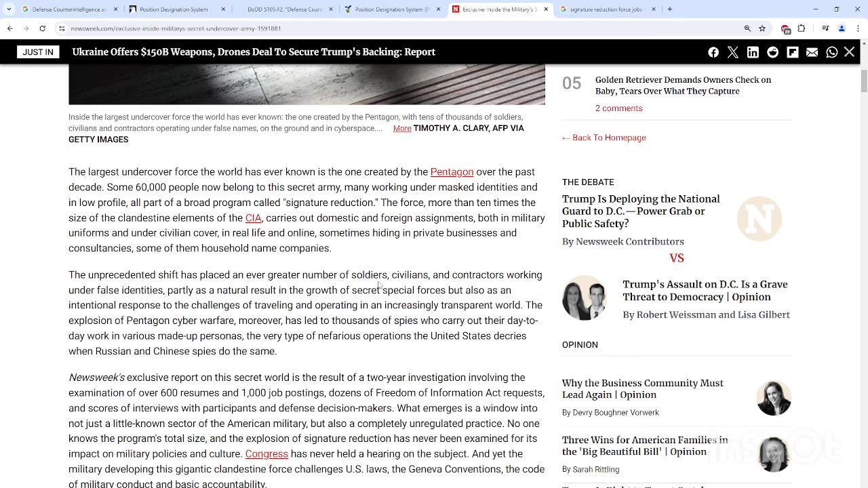Click the article header image
This screenshot has height=488, width=868.
click(307, 84)
